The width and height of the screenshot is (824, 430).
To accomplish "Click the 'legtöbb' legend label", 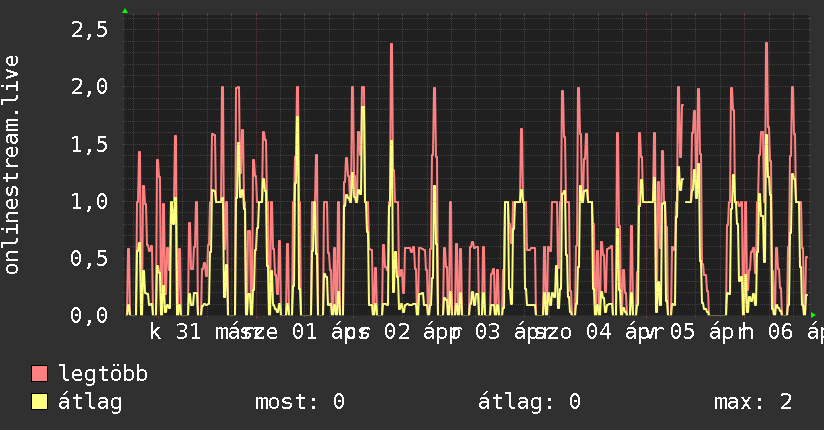I will tap(103, 373).
